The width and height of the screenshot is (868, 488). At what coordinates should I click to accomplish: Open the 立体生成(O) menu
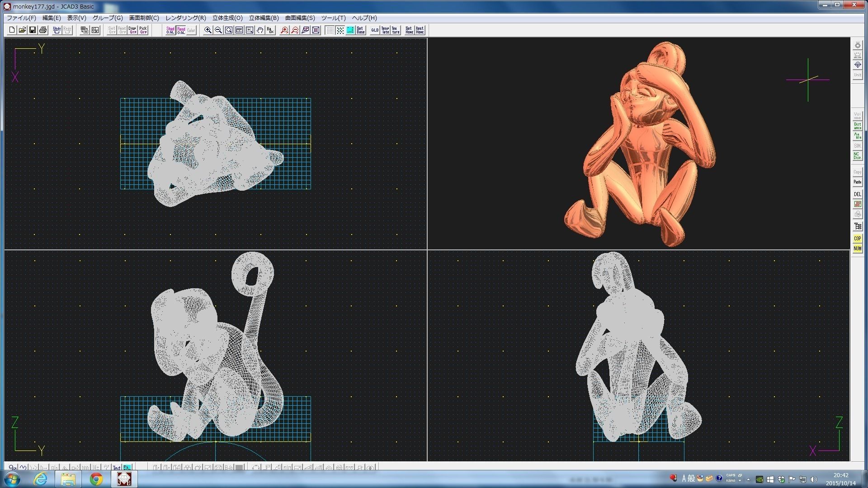pos(227,18)
